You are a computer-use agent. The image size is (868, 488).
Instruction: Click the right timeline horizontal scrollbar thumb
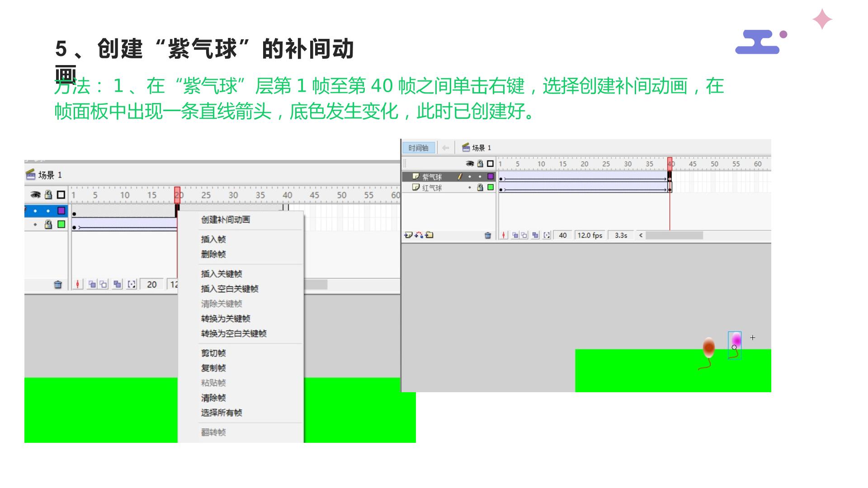(x=674, y=235)
